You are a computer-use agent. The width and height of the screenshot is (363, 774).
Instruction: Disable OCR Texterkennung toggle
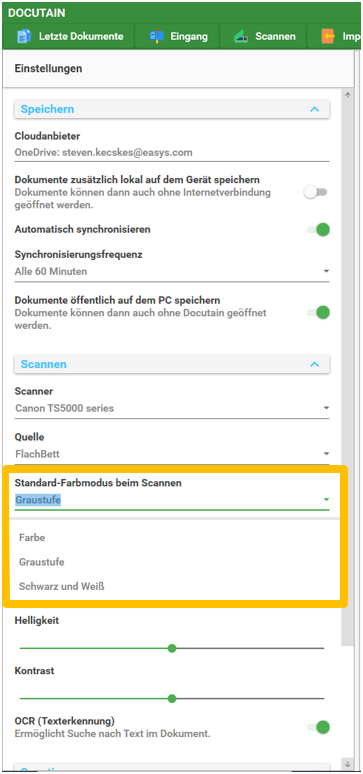(x=318, y=727)
